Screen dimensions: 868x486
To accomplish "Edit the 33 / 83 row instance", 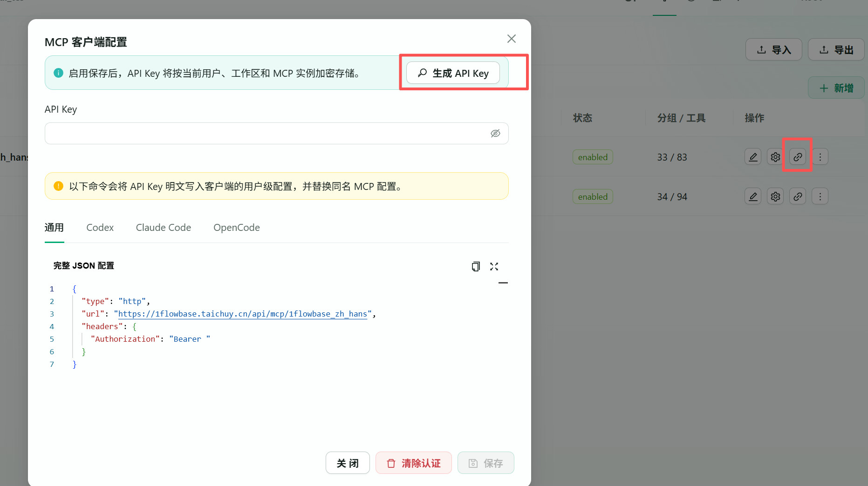I will 753,157.
